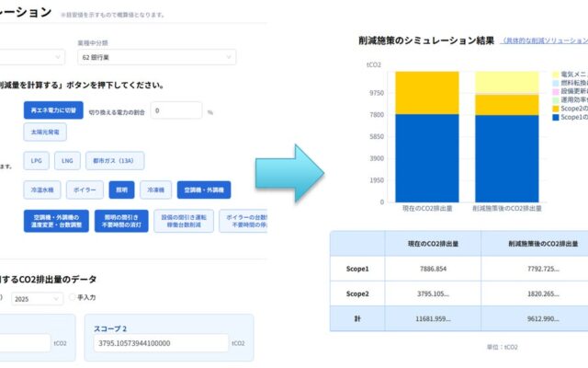Image resolution: width=588 pixels, height=368 pixels.
Task: Toggle 照明の間引き 不要時間の消灯 measure
Action: click(x=121, y=221)
